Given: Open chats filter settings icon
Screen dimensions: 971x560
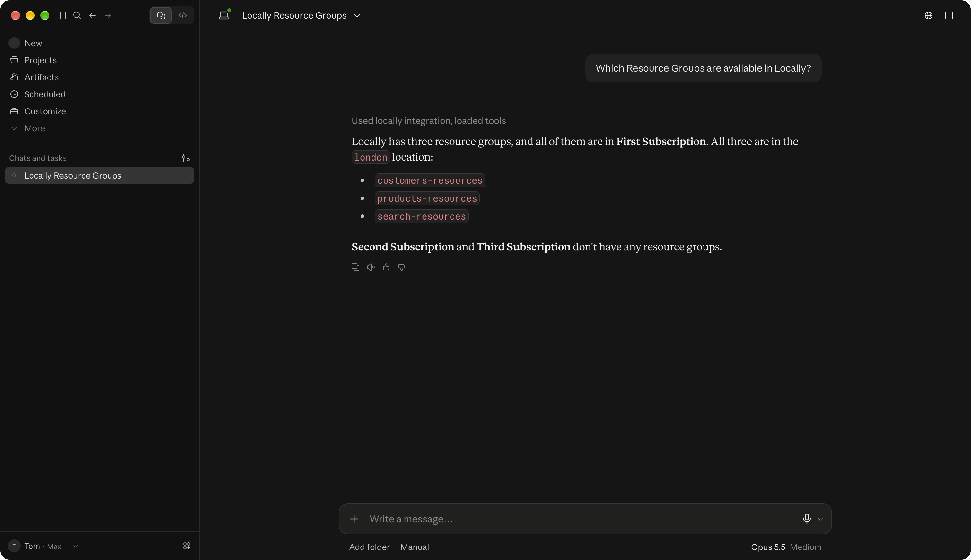Looking at the screenshot, I should pos(186,158).
